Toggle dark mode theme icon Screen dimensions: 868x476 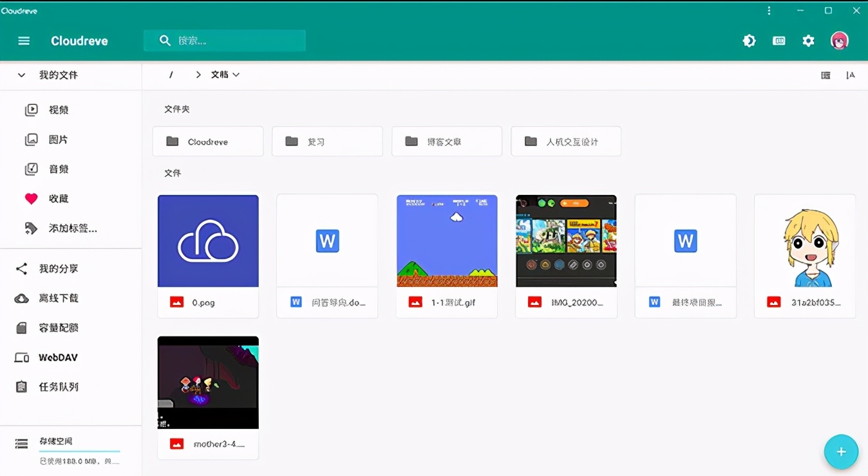[749, 41]
